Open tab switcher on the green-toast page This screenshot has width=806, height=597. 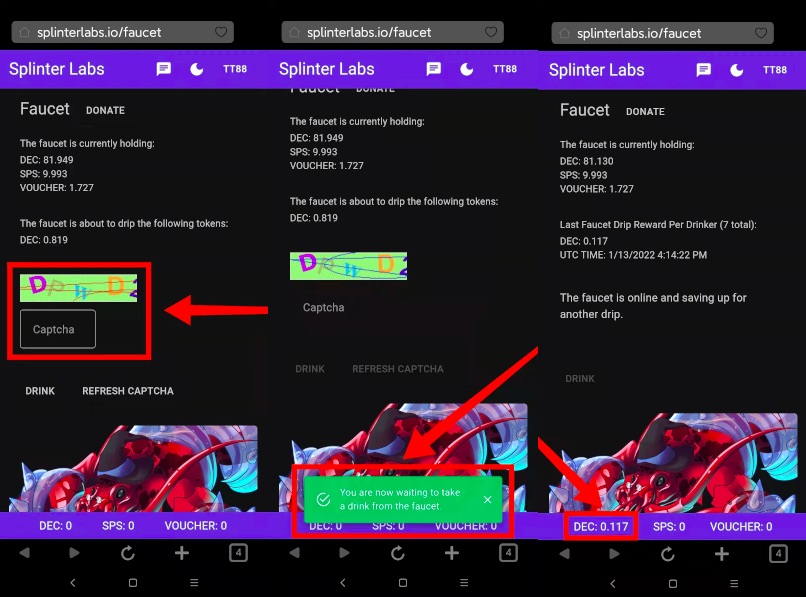pyautogui.click(x=508, y=553)
